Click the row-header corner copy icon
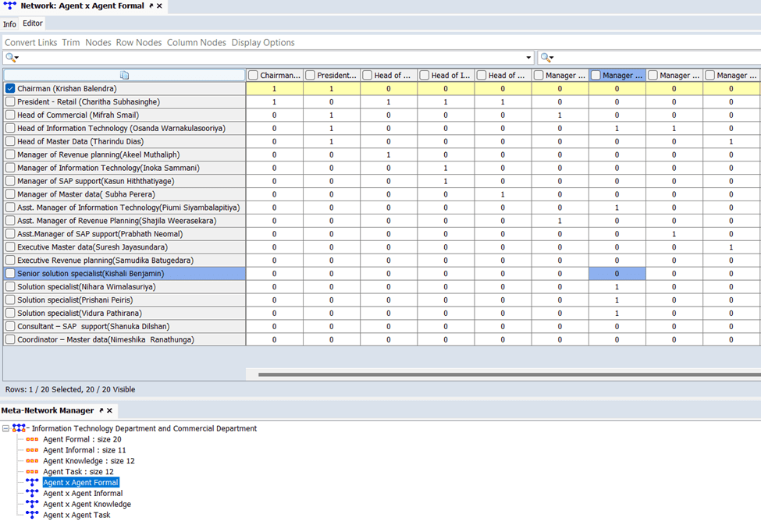 (125, 75)
